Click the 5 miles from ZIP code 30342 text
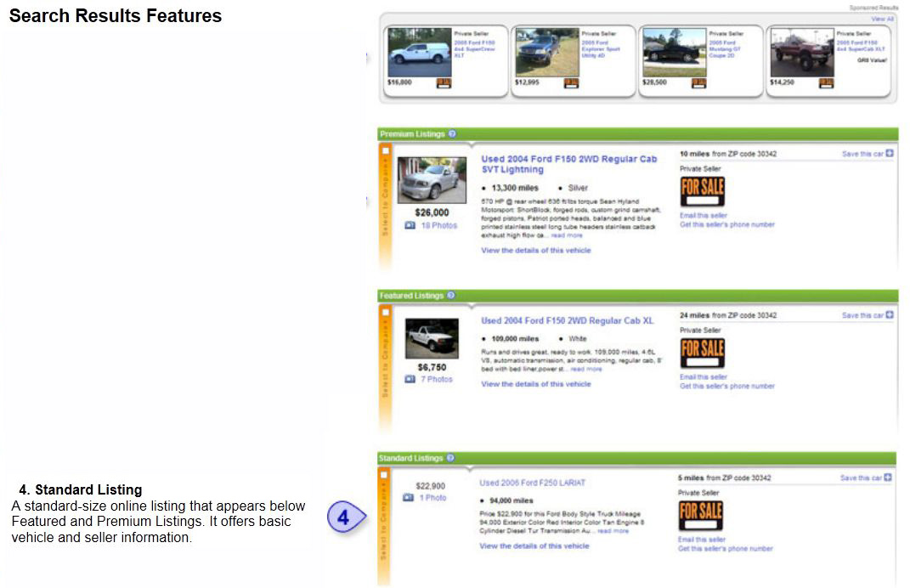 [724, 478]
